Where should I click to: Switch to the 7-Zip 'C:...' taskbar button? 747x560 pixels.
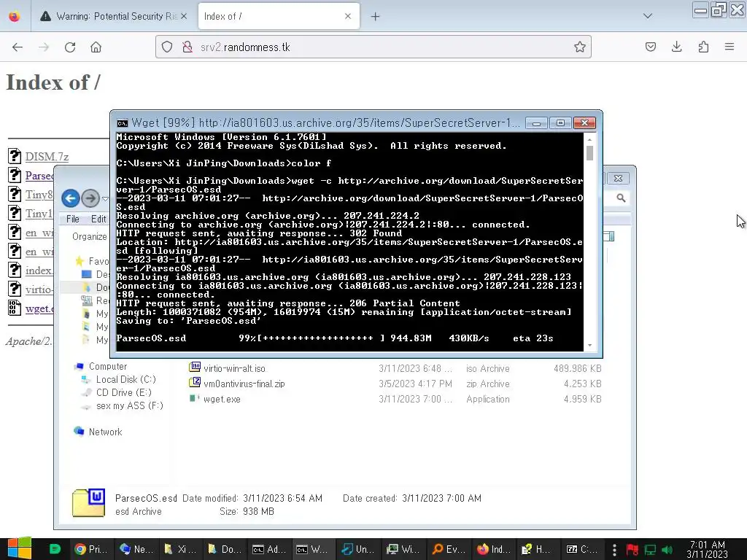[582, 550]
